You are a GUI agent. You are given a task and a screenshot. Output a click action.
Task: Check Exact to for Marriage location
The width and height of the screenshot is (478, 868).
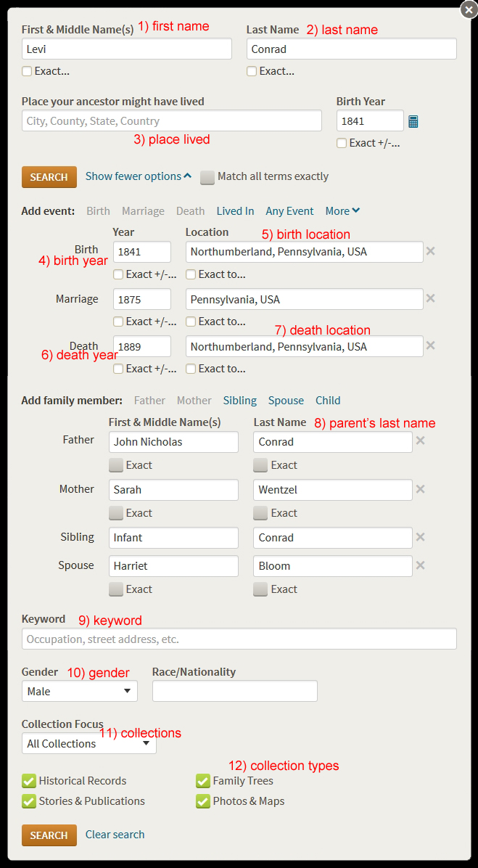191,321
